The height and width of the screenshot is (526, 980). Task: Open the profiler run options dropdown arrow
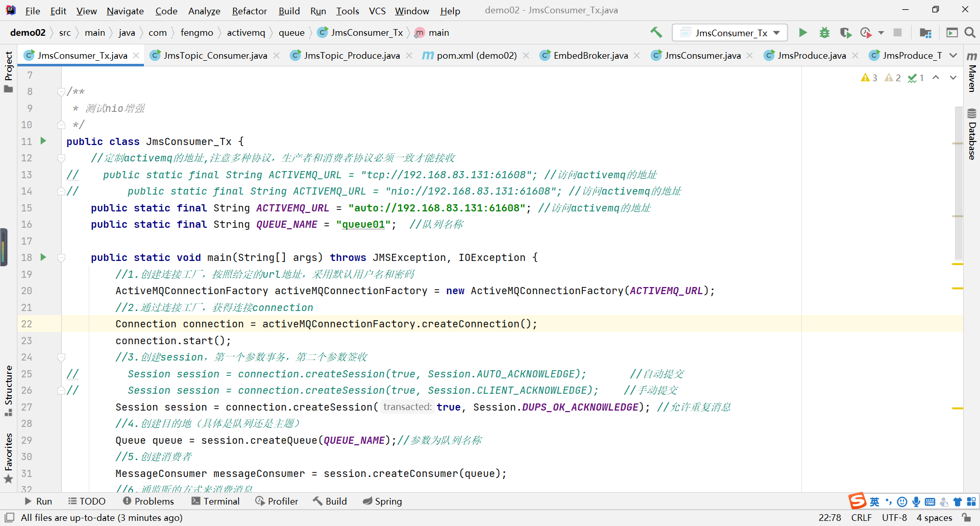[881, 33]
